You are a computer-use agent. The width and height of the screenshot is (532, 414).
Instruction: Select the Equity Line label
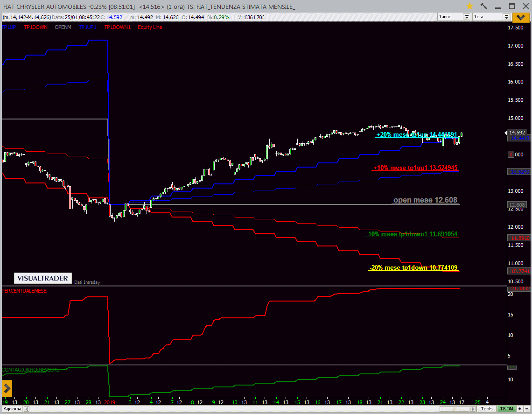pos(150,27)
